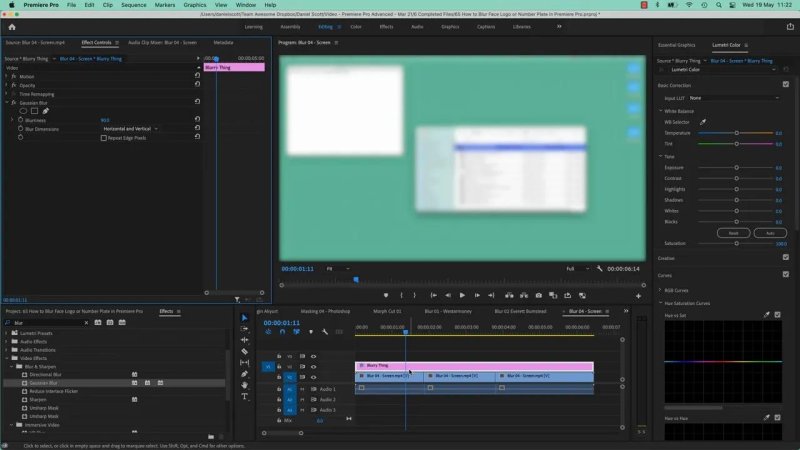Expand the Lumetri Presets folder
The image size is (800, 450).
tap(7, 333)
